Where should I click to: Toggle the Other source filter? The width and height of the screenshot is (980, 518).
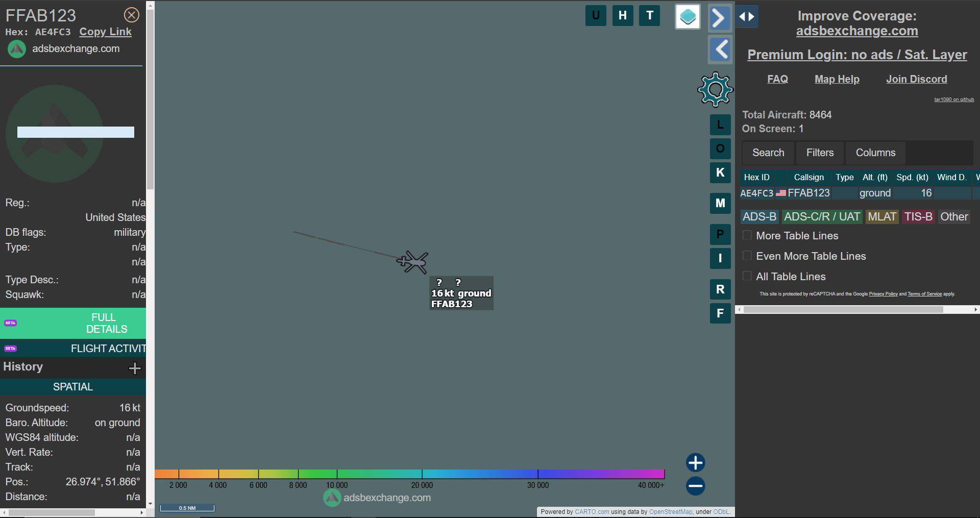coord(954,217)
